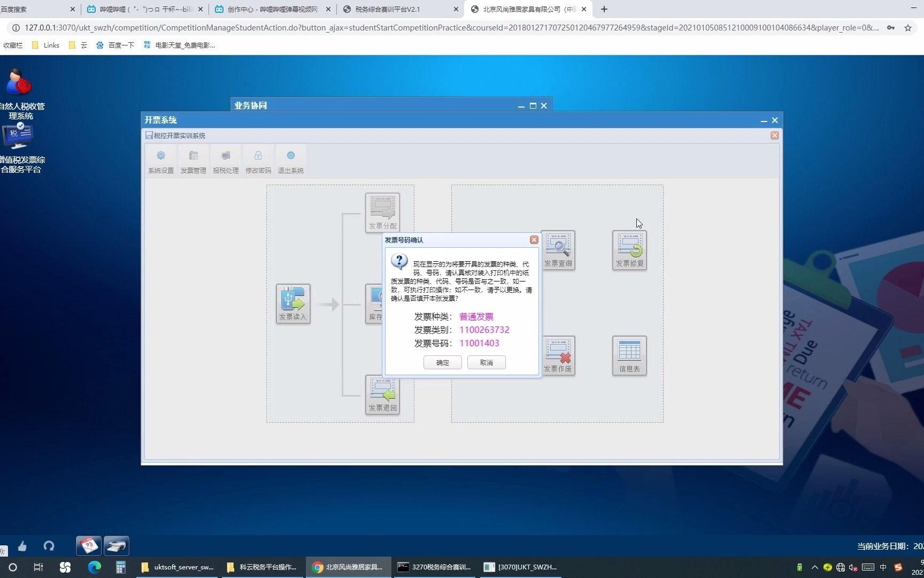Screen dimensions: 924x578
Task: Maximize the 业务协同 window
Action: pos(533,106)
